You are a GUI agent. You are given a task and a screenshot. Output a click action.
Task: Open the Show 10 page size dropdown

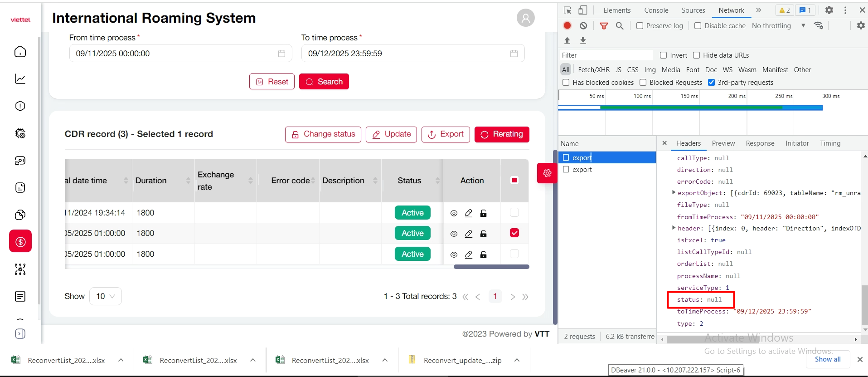coord(106,296)
